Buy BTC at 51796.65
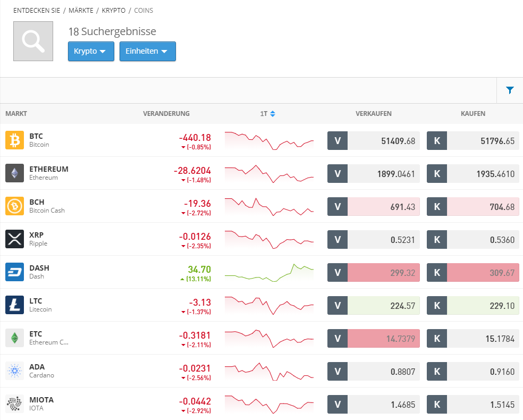 point(473,141)
